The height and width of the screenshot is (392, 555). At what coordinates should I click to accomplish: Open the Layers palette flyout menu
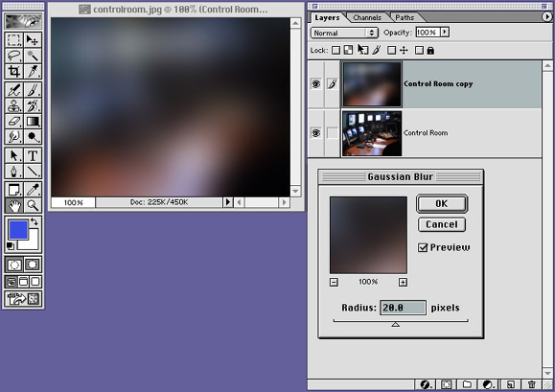547,16
